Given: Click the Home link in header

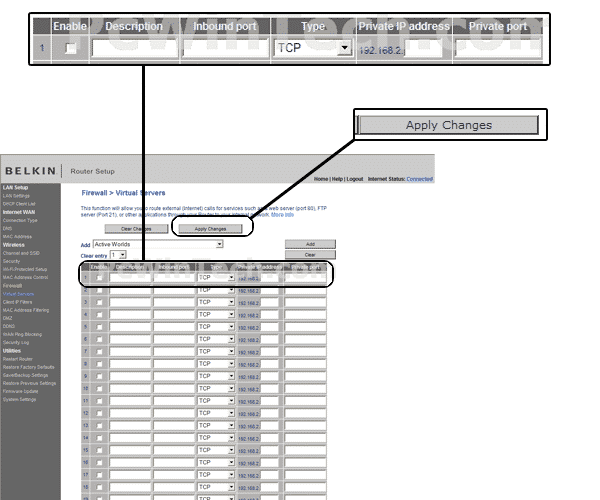Looking at the screenshot, I should point(321,179).
